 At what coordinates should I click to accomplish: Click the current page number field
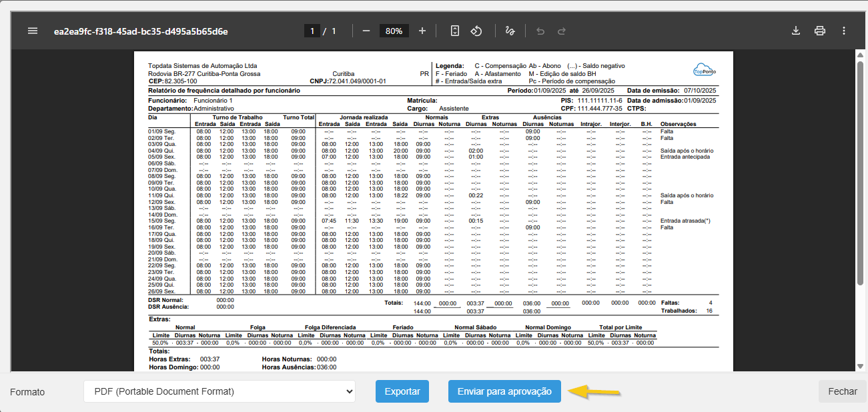(x=312, y=31)
